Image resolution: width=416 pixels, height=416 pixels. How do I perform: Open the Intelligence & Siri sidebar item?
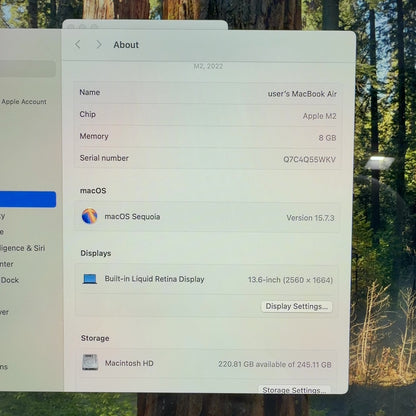pos(23,248)
